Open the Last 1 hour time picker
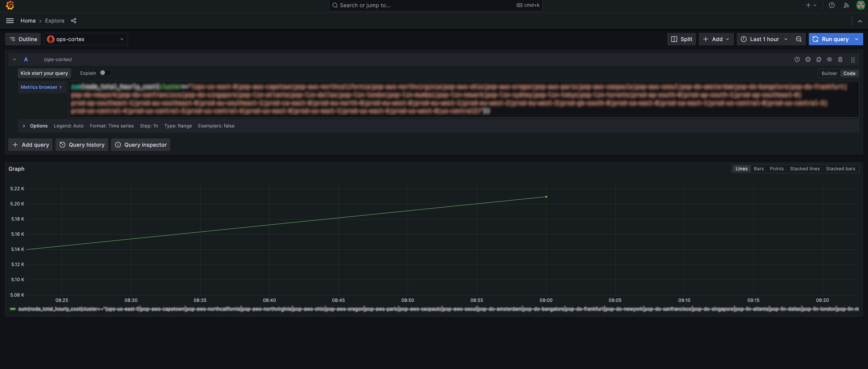868x369 pixels. click(x=764, y=39)
